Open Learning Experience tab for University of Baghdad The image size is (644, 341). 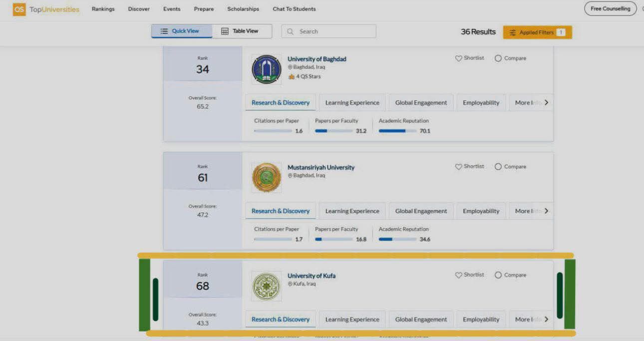pos(352,103)
